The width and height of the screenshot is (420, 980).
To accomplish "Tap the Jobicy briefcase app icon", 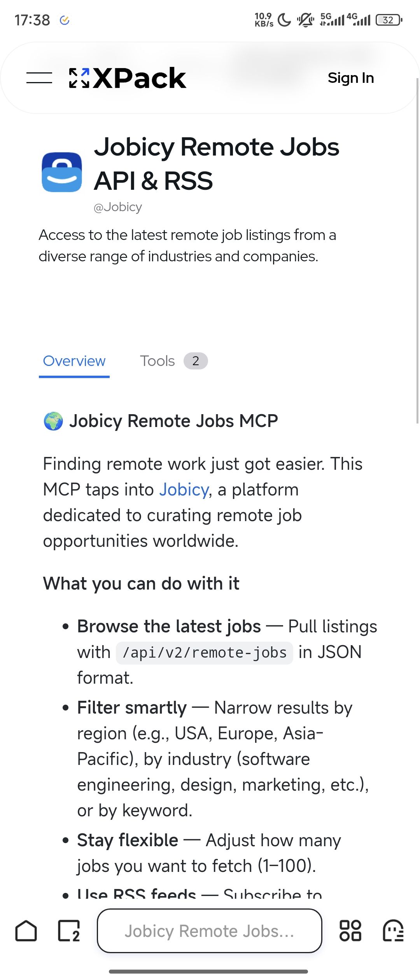I will (62, 172).
